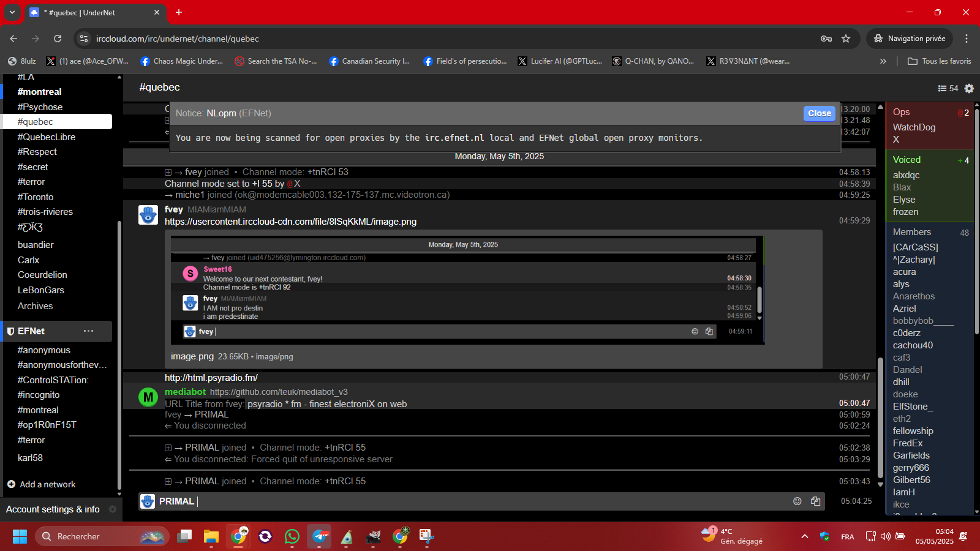
Task: Open the EFNet network options menu
Action: click(89, 331)
